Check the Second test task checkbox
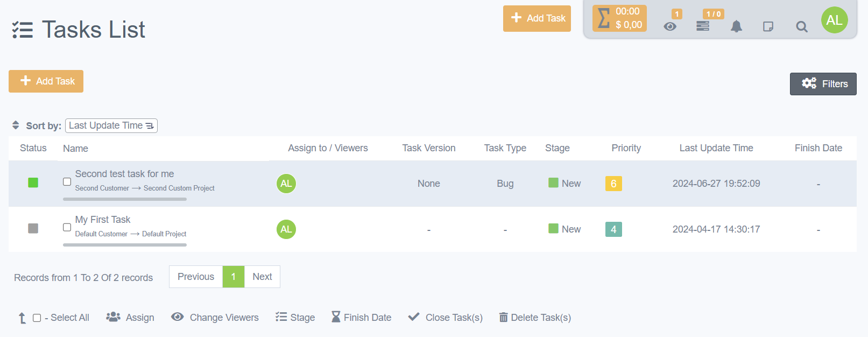 tap(67, 182)
